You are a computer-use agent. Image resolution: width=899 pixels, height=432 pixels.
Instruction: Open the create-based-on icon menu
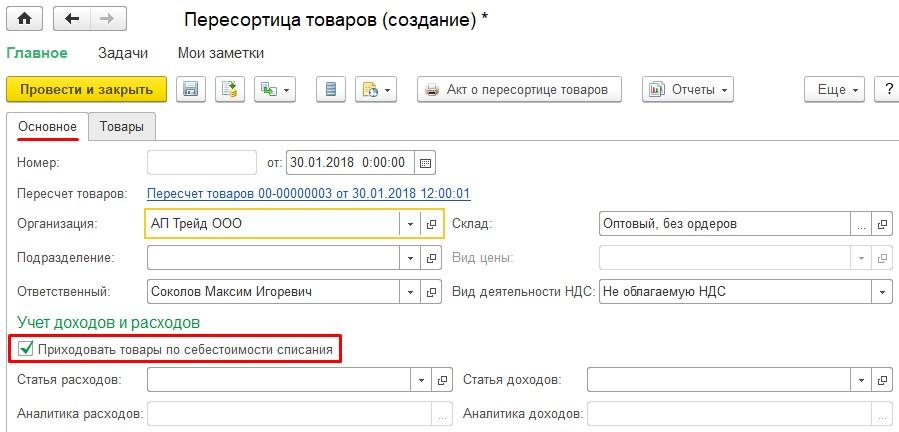pyautogui.click(x=275, y=89)
